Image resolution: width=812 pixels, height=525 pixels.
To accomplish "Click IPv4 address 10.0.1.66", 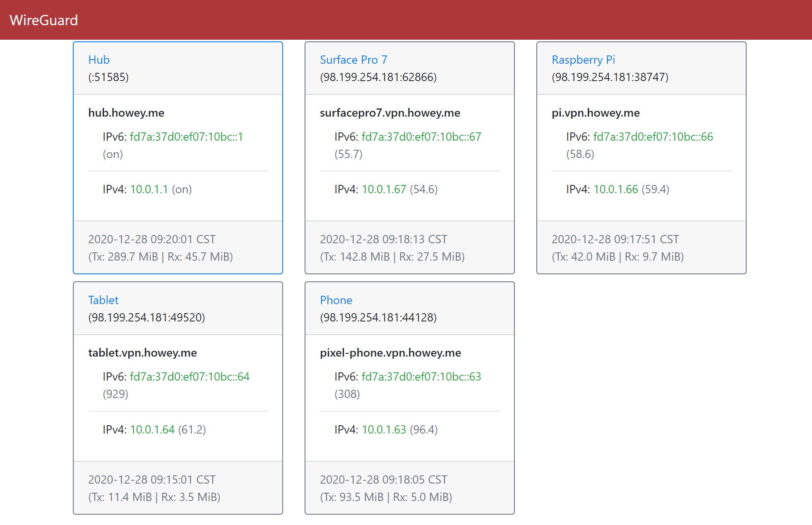I will [x=615, y=189].
